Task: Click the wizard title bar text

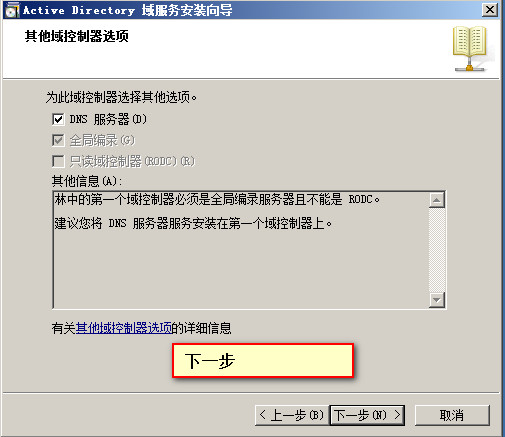Action: tap(128, 10)
